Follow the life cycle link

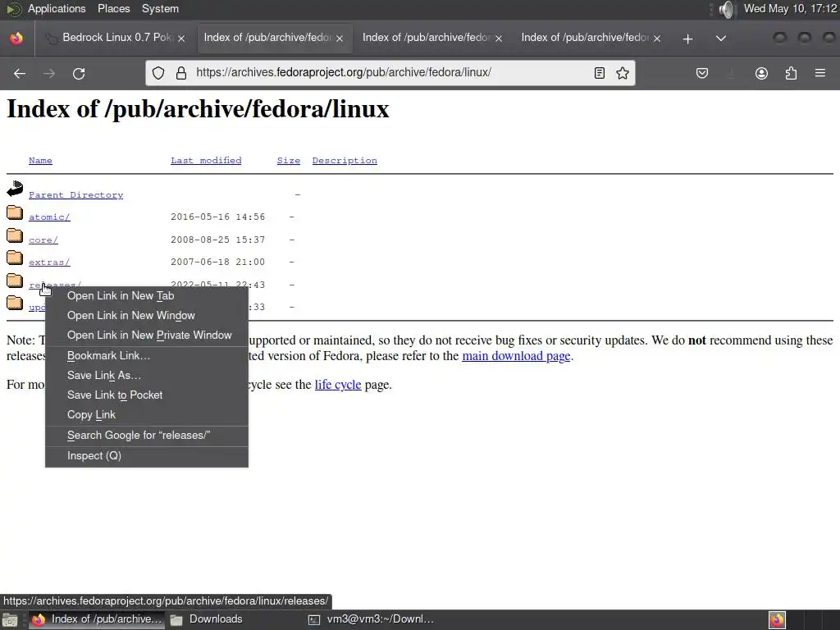point(337,385)
